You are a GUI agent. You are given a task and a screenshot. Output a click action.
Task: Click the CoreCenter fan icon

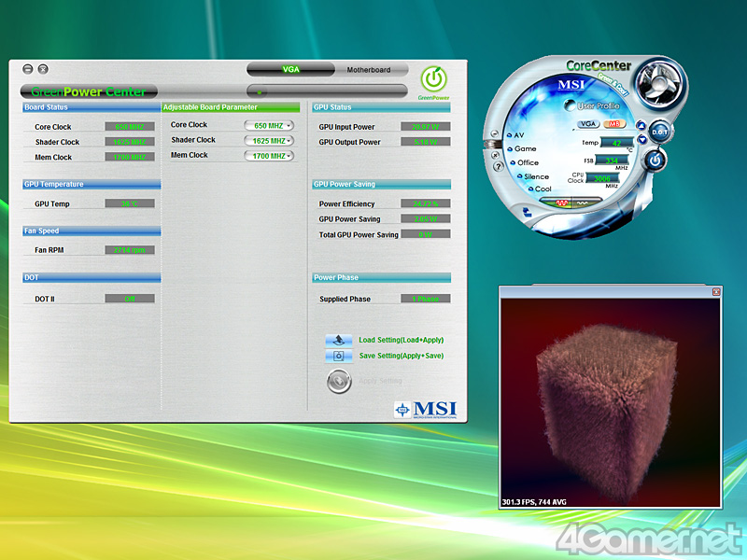pyautogui.click(x=659, y=84)
